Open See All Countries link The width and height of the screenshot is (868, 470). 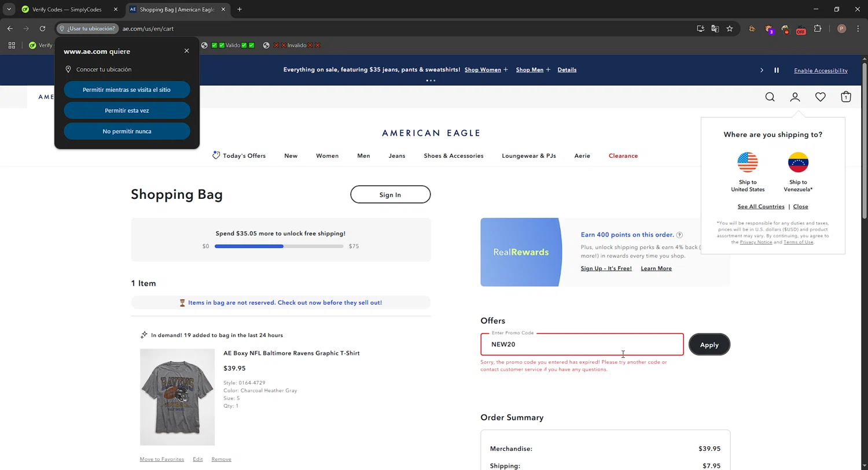click(x=761, y=206)
